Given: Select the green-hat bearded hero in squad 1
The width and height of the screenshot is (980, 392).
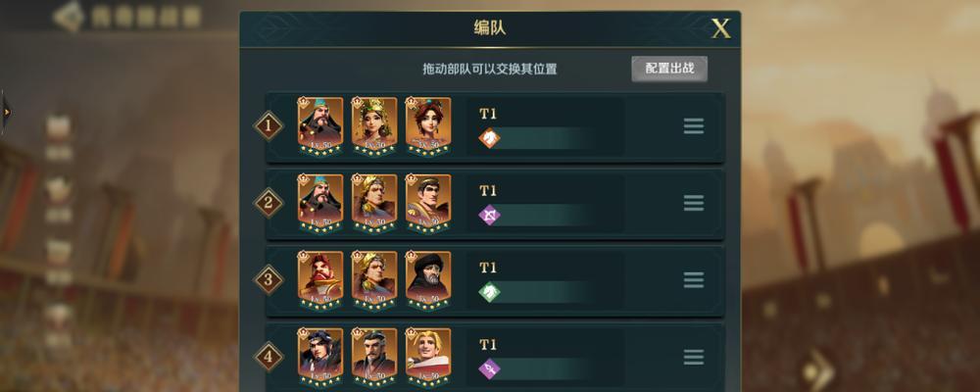Looking at the screenshot, I should 320,126.
